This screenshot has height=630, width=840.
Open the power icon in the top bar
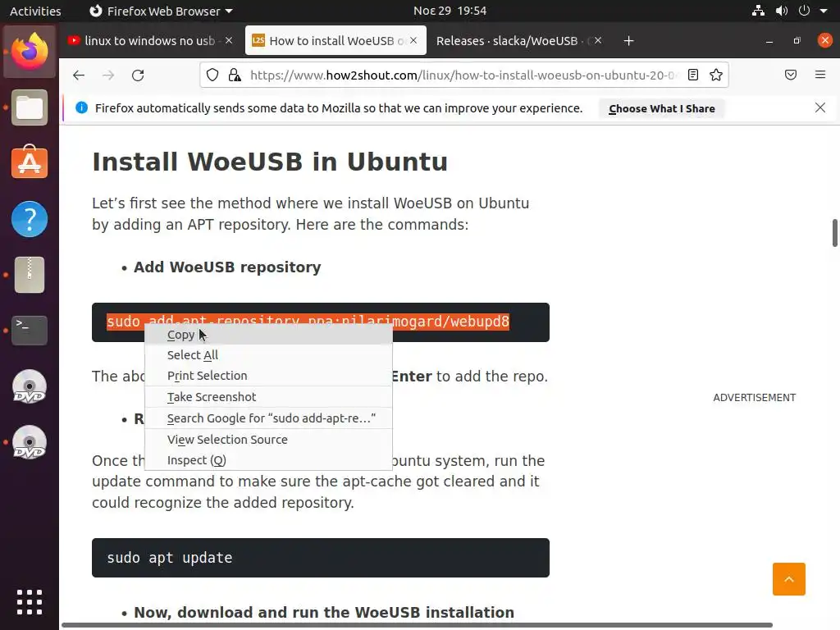pyautogui.click(x=804, y=11)
